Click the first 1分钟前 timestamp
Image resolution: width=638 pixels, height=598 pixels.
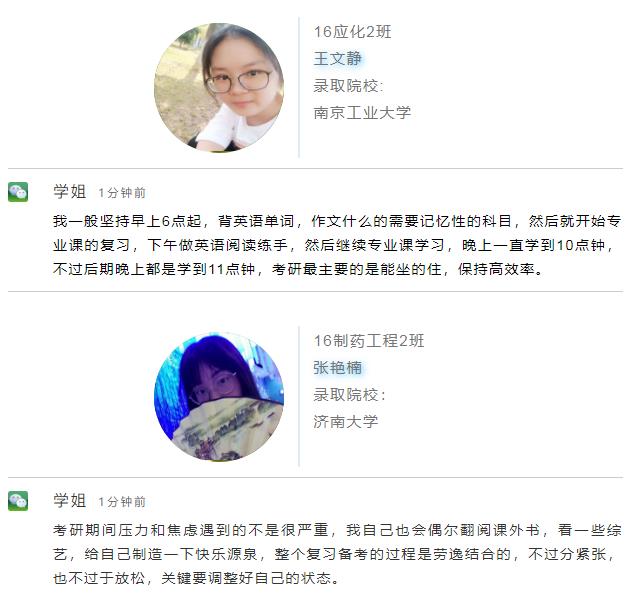point(122,193)
